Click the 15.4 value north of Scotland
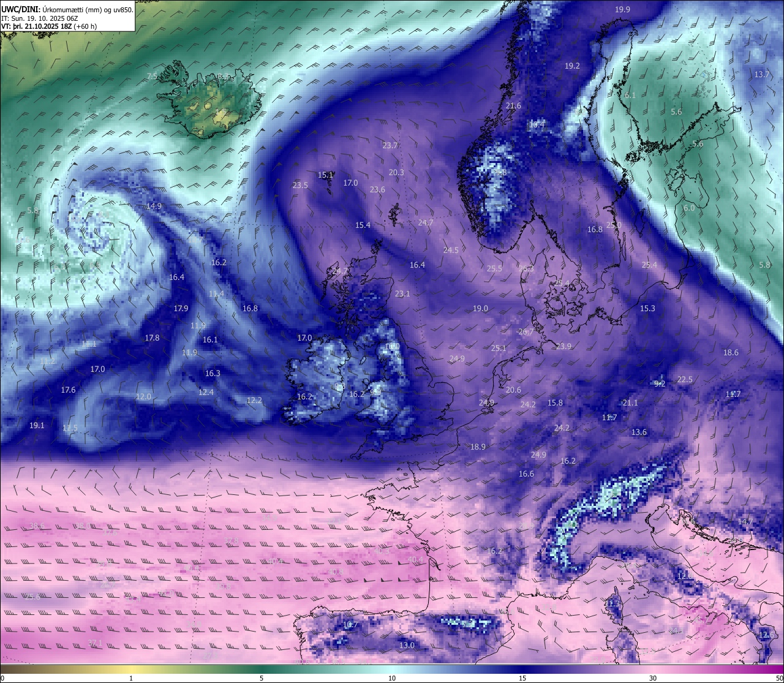Viewport: 784px width, 683px height. pyautogui.click(x=363, y=225)
